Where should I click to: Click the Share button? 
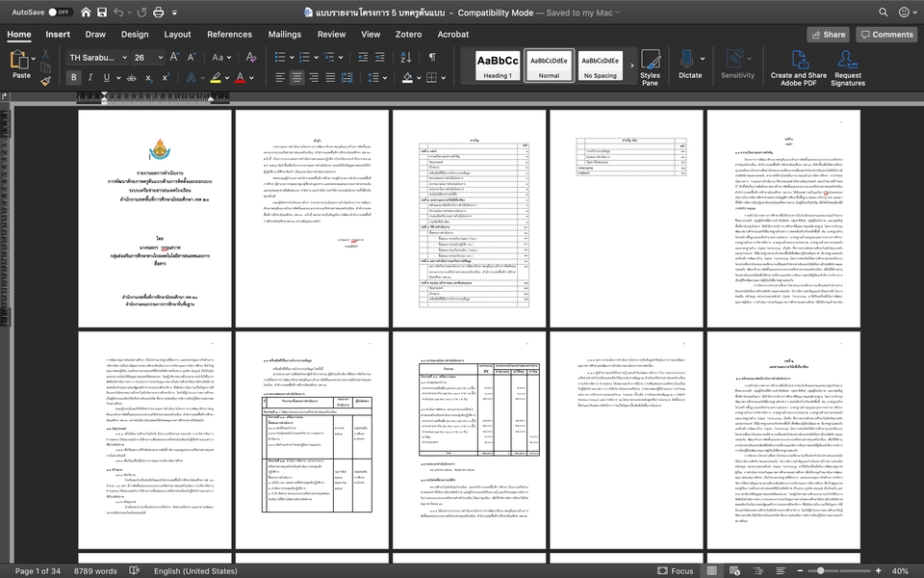(x=828, y=35)
